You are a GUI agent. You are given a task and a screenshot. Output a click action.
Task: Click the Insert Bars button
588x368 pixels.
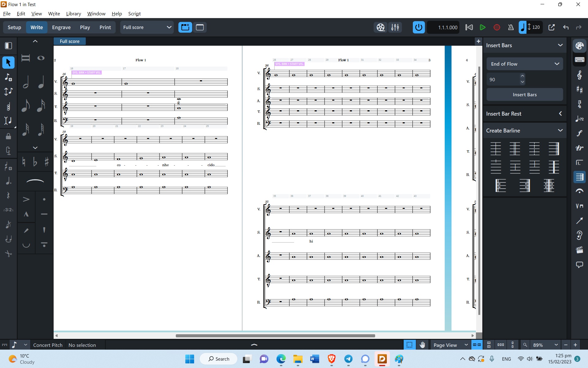[x=524, y=94]
